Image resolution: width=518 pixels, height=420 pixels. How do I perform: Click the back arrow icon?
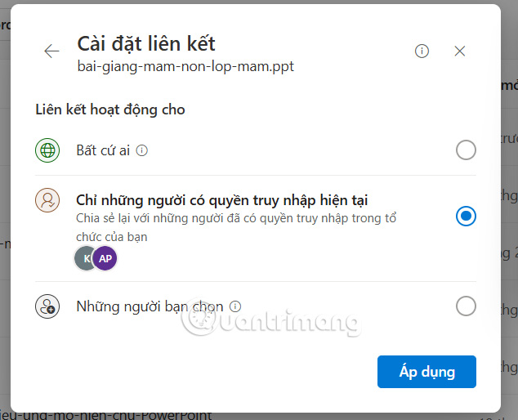pyautogui.click(x=51, y=51)
